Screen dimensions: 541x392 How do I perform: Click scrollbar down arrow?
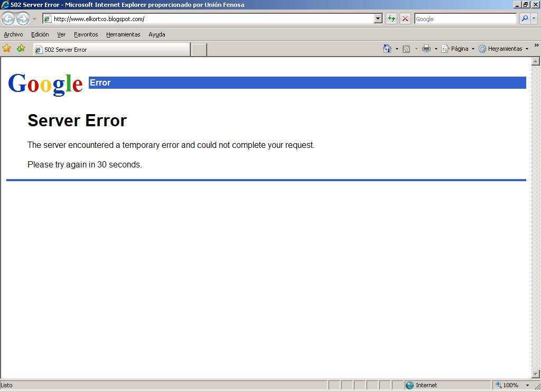coord(536,374)
